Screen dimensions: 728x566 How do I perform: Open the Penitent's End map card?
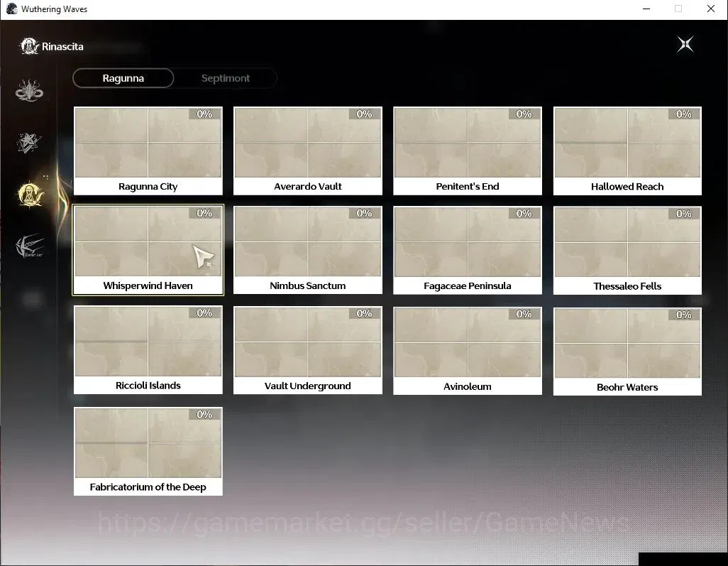[468, 151]
